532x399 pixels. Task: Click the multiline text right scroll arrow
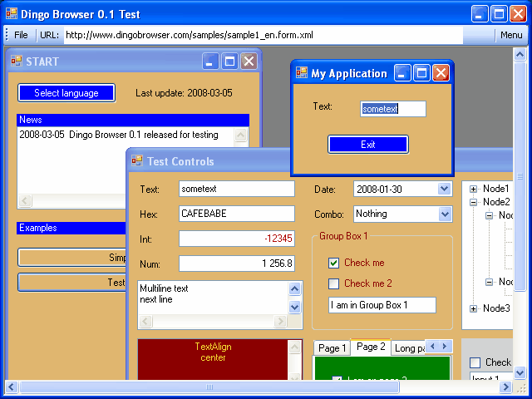(x=280, y=321)
